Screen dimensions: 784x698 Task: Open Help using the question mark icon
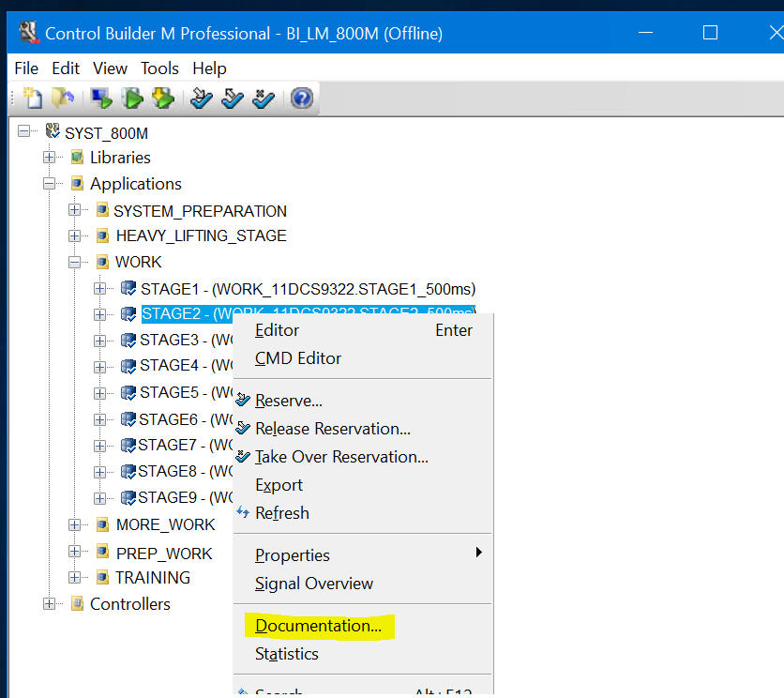[x=302, y=98]
